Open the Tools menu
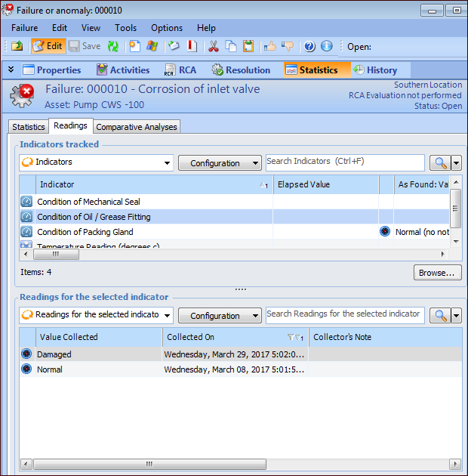 coord(125,28)
